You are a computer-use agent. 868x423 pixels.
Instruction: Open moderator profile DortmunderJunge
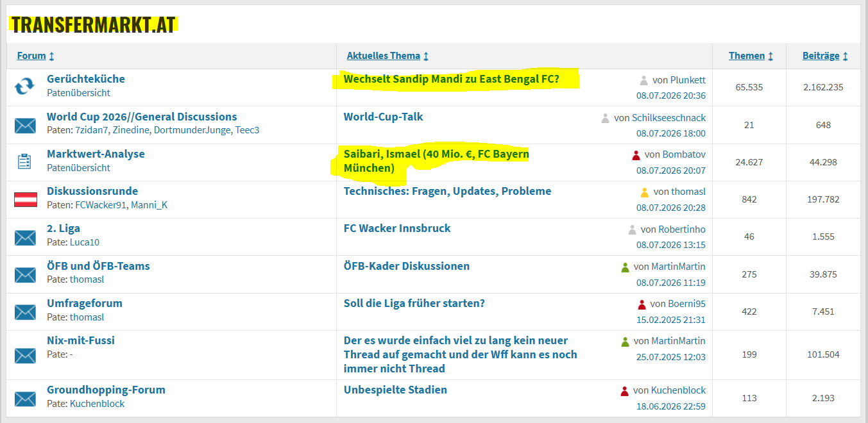[x=192, y=130]
